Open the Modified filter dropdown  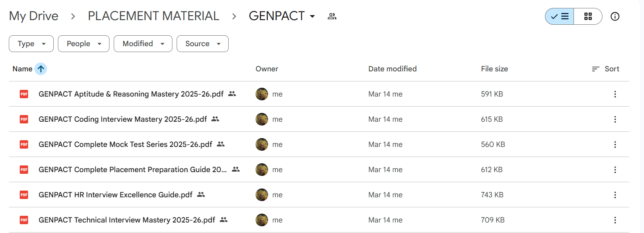pyautogui.click(x=143, y=44)
